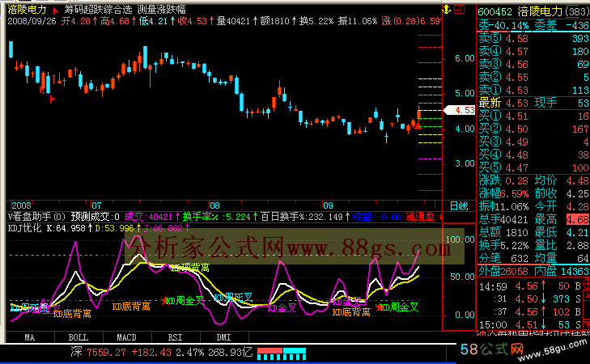Click red star beside the September KD周金叉 label
The height and width of the screenshot is (364, 590).
coord(379,307)
